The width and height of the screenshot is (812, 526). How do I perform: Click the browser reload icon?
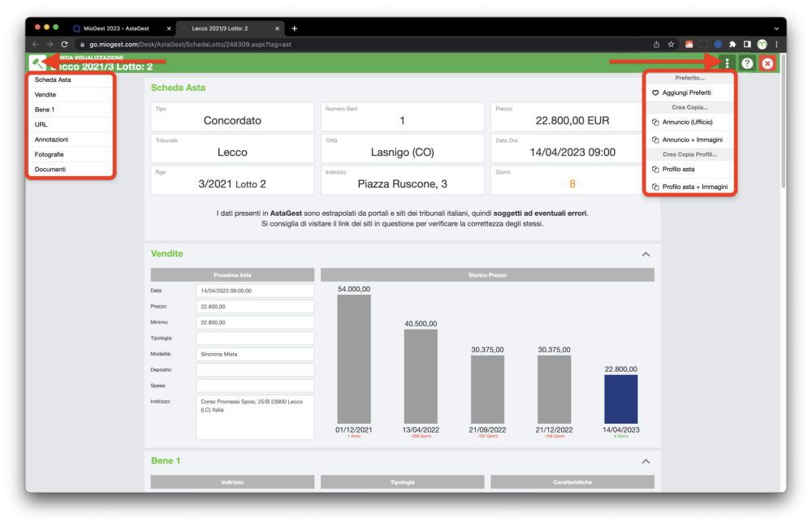tap(64, 45)
